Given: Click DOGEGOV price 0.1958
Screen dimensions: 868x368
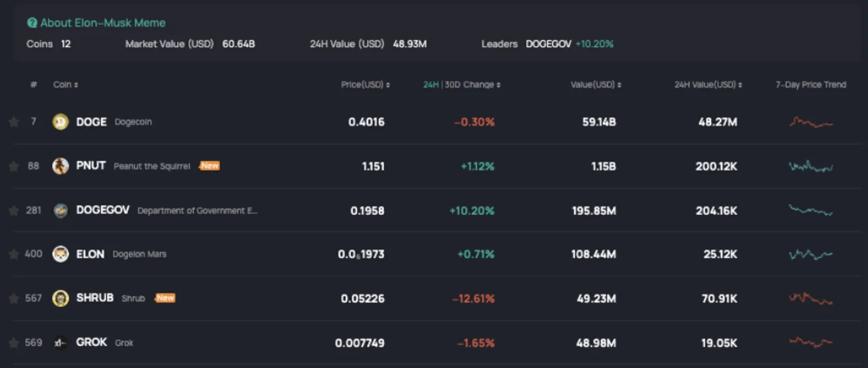Looking at the screenshot, I should 367,211.
